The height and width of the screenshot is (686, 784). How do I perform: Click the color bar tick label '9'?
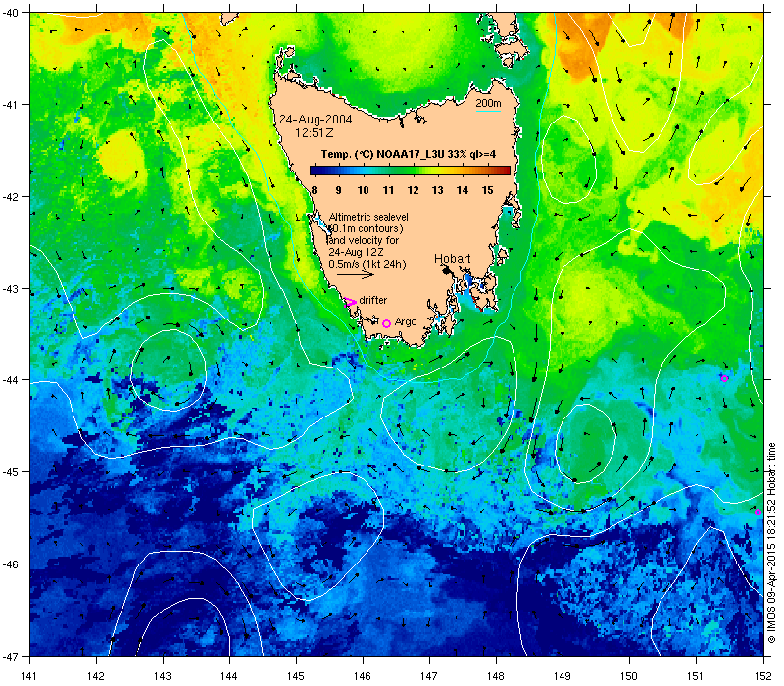pyautogui.click(x=338, y=190)
